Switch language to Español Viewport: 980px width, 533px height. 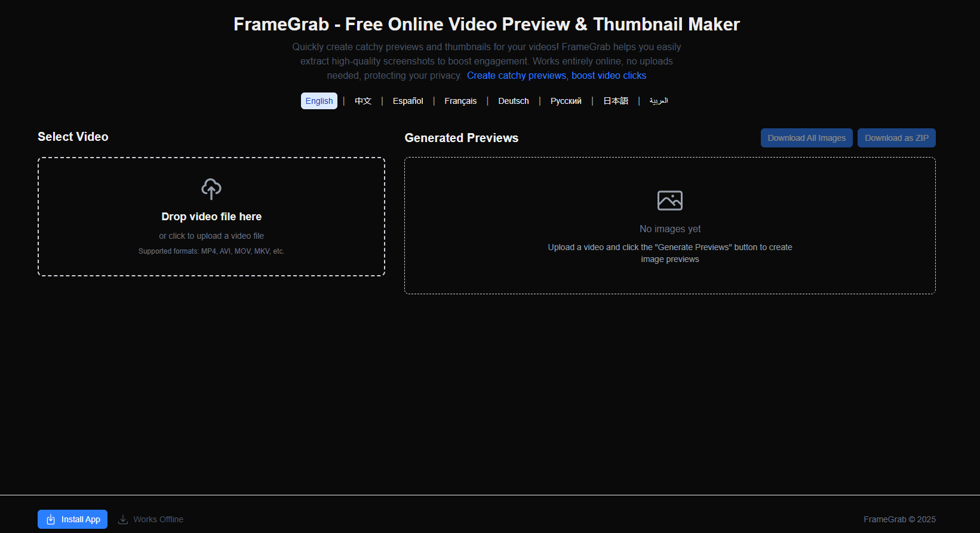coord(408,101)
